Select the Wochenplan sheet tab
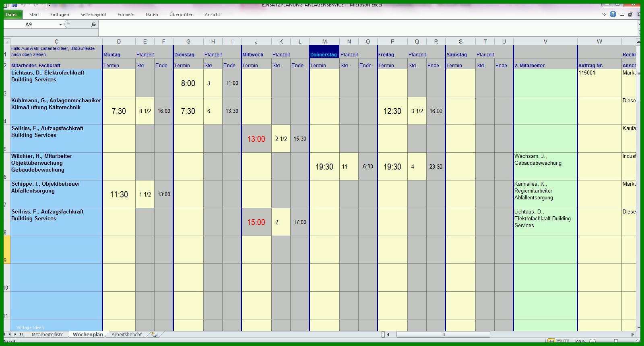This screenshot has height=346, width=644. pyautogui.click(x=87, y=335)
